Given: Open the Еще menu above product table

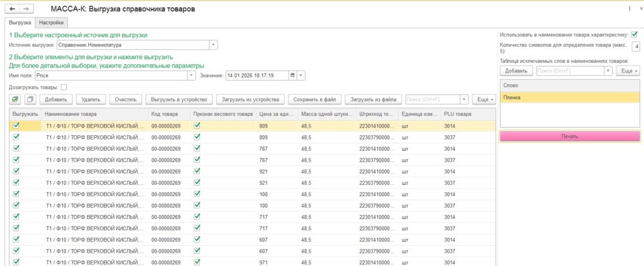Looking at the screenshot, I should point(483,99).
